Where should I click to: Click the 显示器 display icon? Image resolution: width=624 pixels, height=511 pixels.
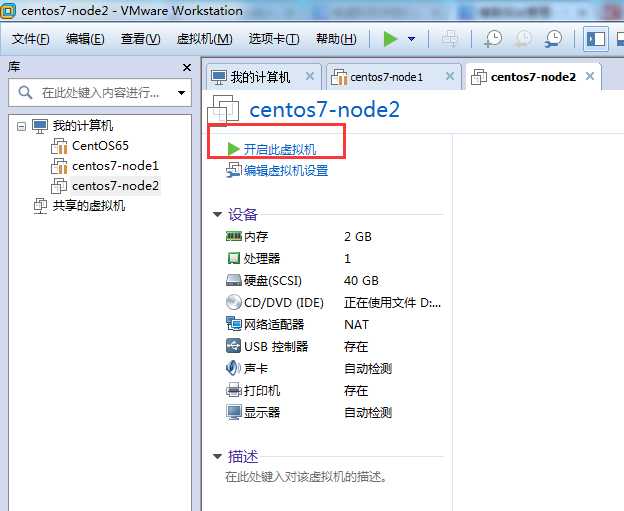coord(234,412)
